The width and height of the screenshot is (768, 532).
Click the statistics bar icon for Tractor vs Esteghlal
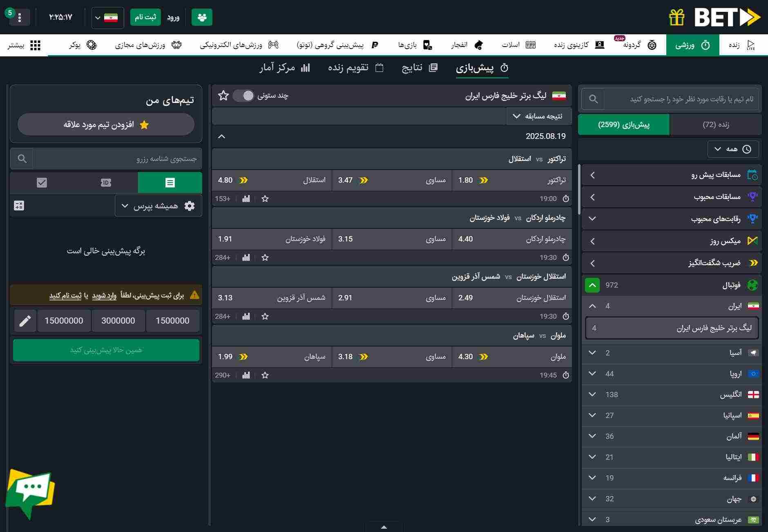point(246,199)
